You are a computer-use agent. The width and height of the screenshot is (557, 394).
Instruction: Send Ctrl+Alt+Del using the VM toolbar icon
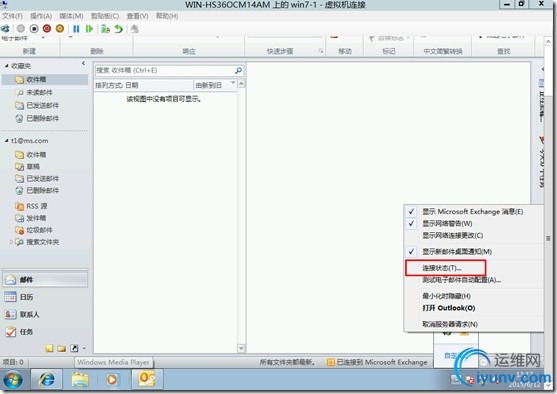[5, 29]
